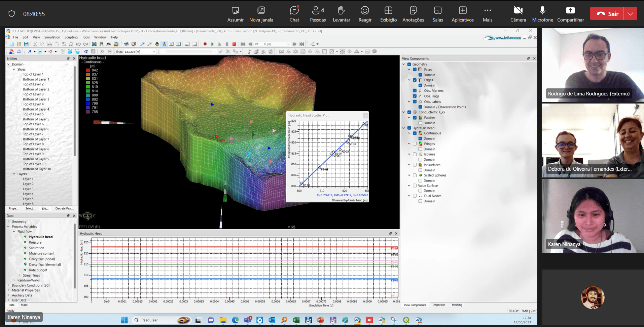Viewport: 644px width, 327px height.
Task: Uncheck the Obs. Markers checkbox
Action: click(x=415, y=91)
